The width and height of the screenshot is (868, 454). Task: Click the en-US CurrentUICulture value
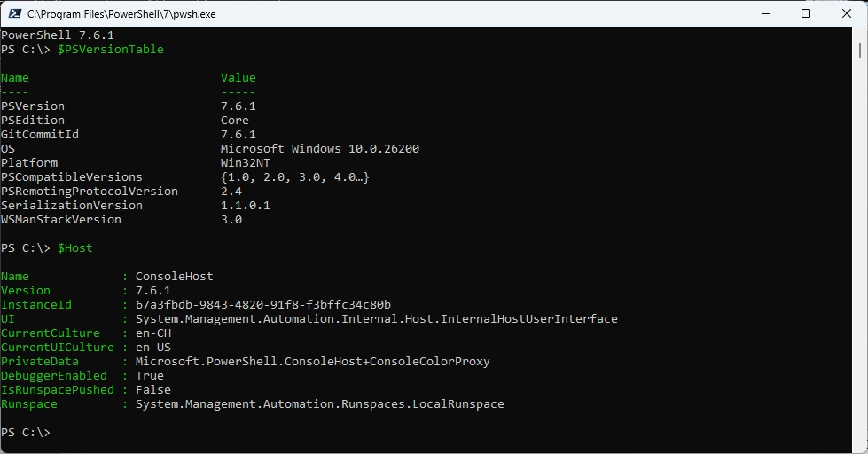click(152, 348)
